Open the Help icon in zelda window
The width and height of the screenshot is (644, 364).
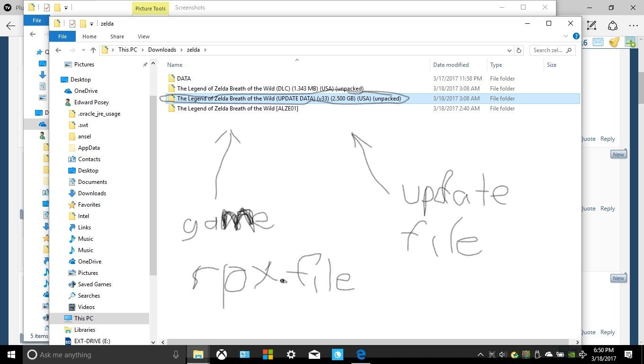pos(576,36)
